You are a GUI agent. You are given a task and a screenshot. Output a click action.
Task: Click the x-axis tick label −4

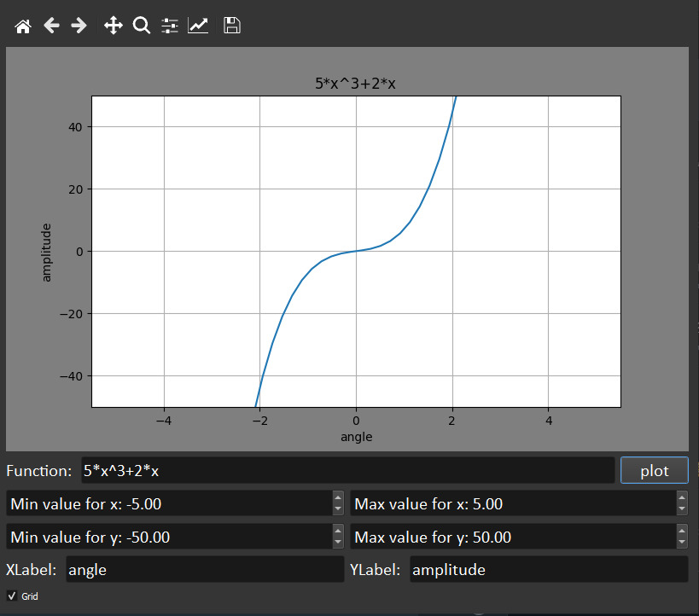pyautogui.click(x=164, y=421)
